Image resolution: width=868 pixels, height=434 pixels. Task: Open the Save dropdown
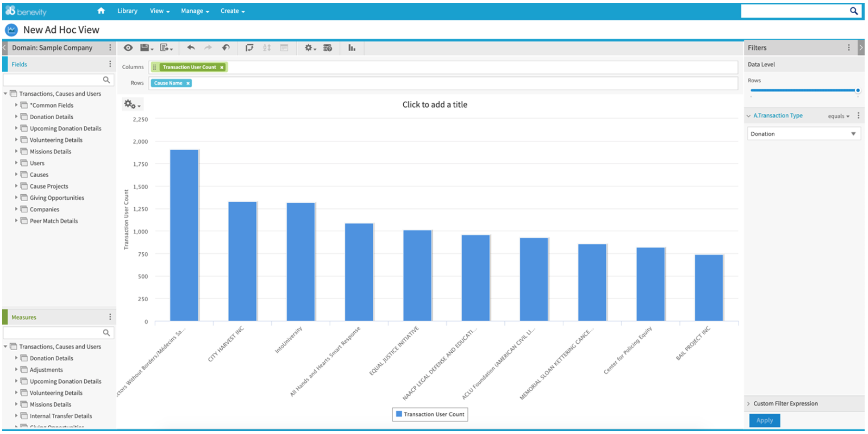click(x=147, y=48)
